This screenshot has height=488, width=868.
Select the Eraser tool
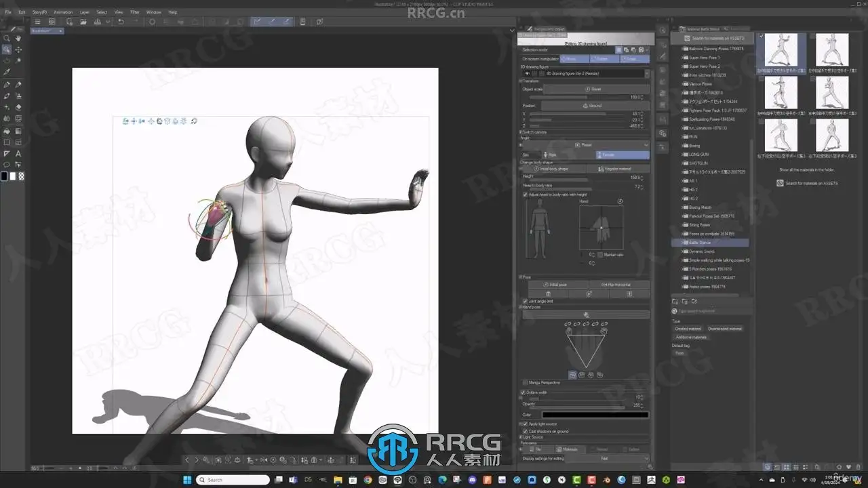pos(18,107)
